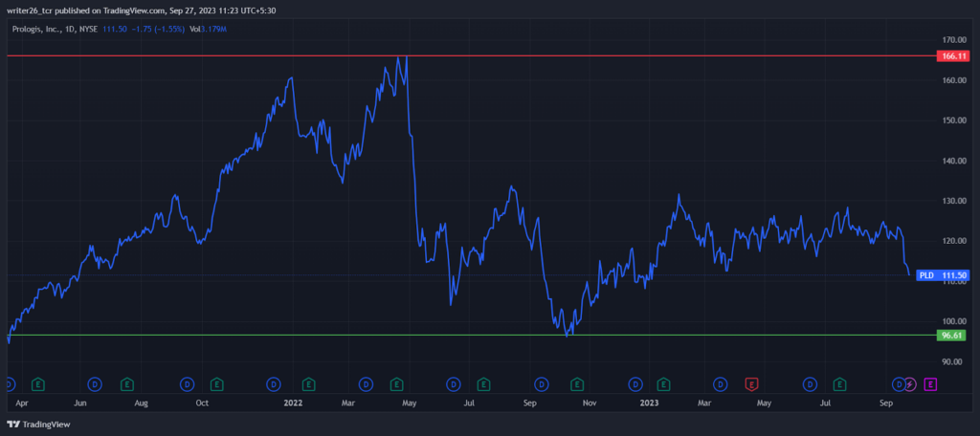980x436 pixels.
Task: Click the green 96.61 price label
Action: click(x=952, y=336)
